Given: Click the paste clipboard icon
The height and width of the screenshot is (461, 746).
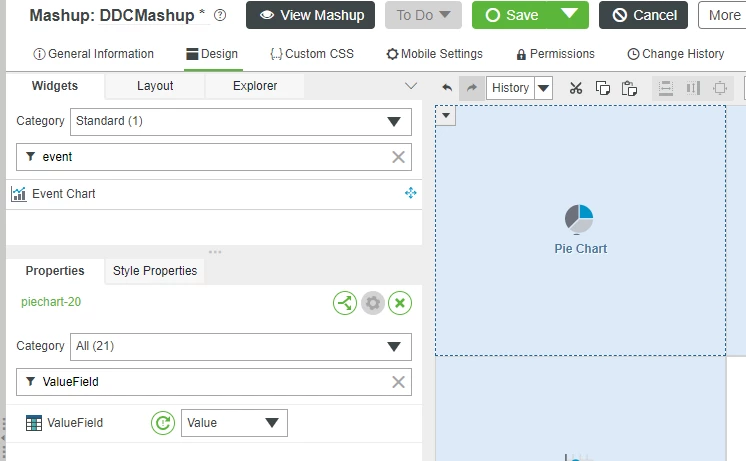Looking at the screenshot, I should point(629,88).
